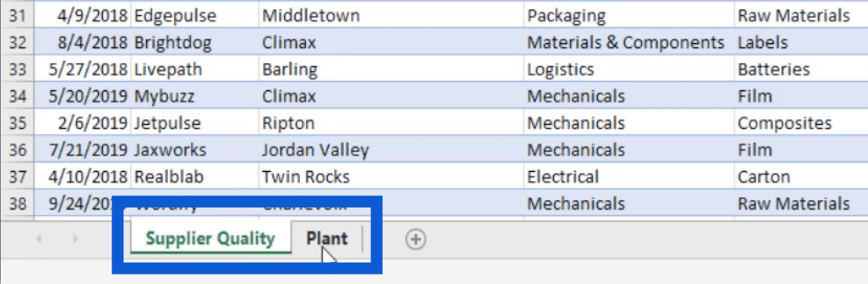The height and width of the screenshot is (284, 868).
Task: Select row 31 header
Action: click(16, 16)
